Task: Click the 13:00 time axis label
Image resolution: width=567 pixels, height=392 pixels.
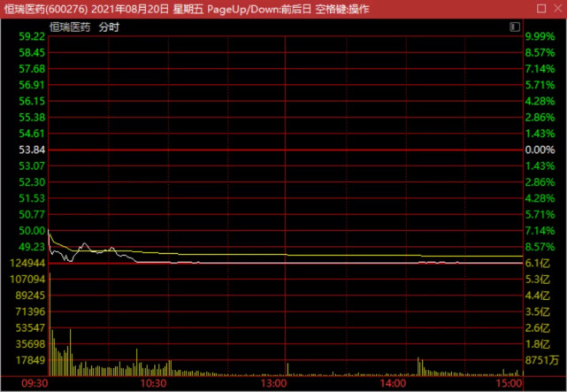Action: (273, 383)
